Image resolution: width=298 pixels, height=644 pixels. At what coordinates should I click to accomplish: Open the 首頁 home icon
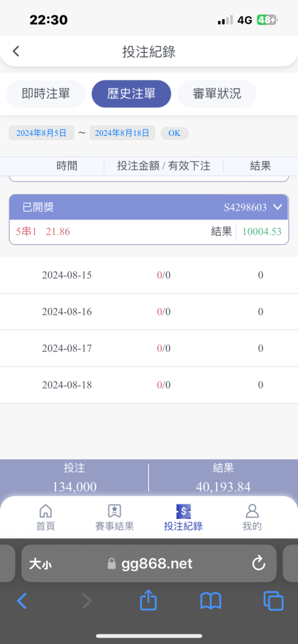coord(45,511)
